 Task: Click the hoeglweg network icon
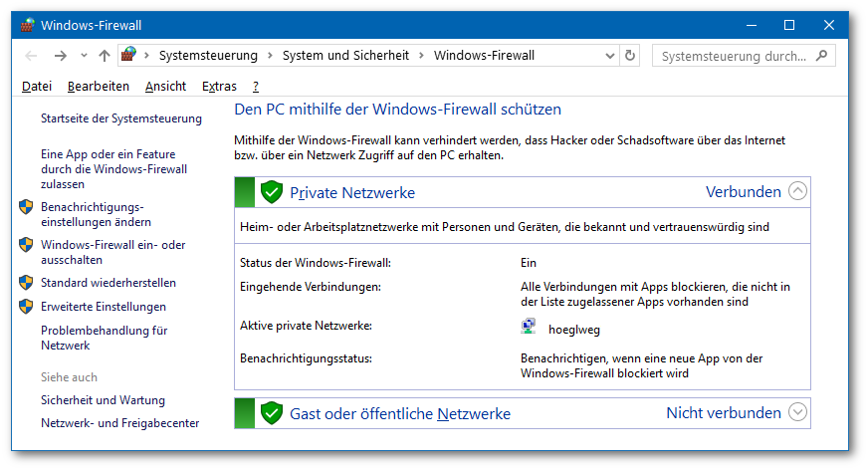(529, 326)
